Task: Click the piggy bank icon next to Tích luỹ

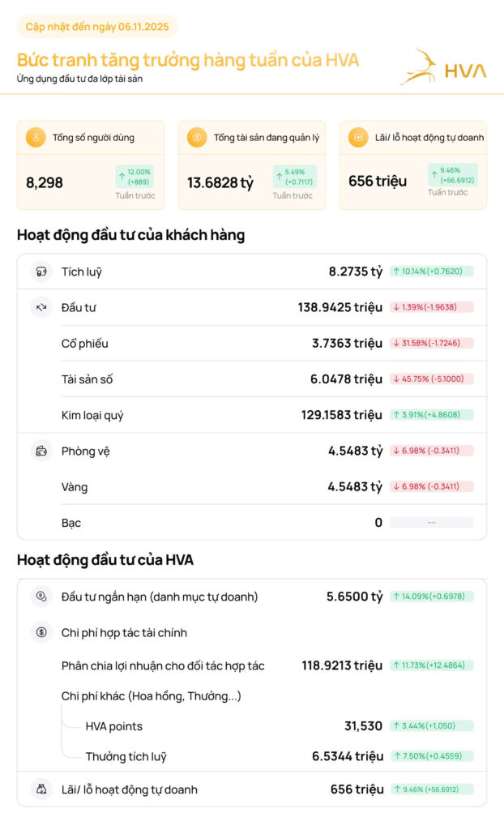Action: coord(41,272)
